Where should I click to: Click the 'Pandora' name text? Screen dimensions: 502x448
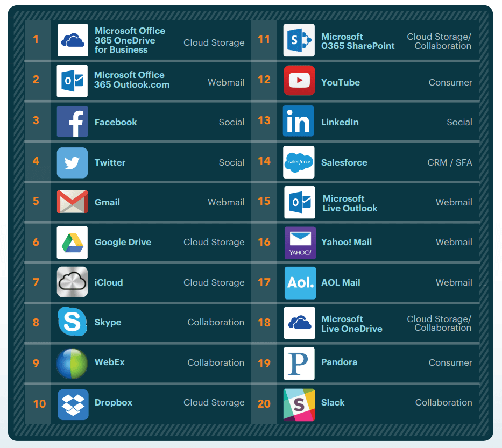tap(339, 362)
